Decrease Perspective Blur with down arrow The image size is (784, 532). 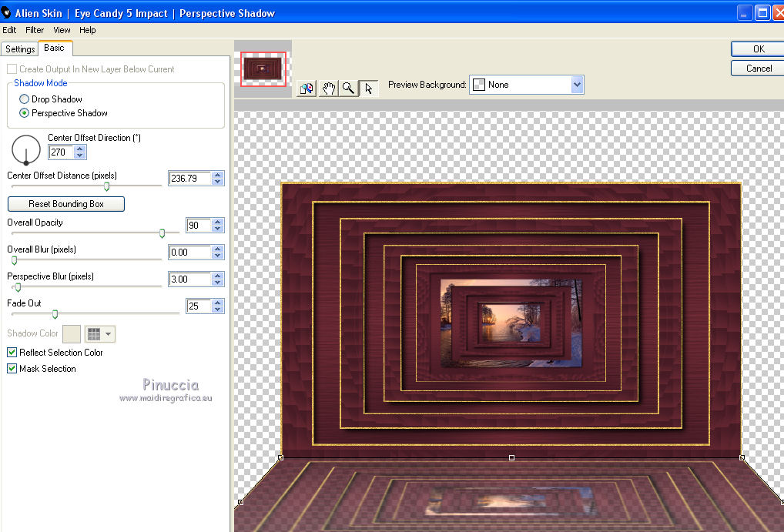point(217,283)
